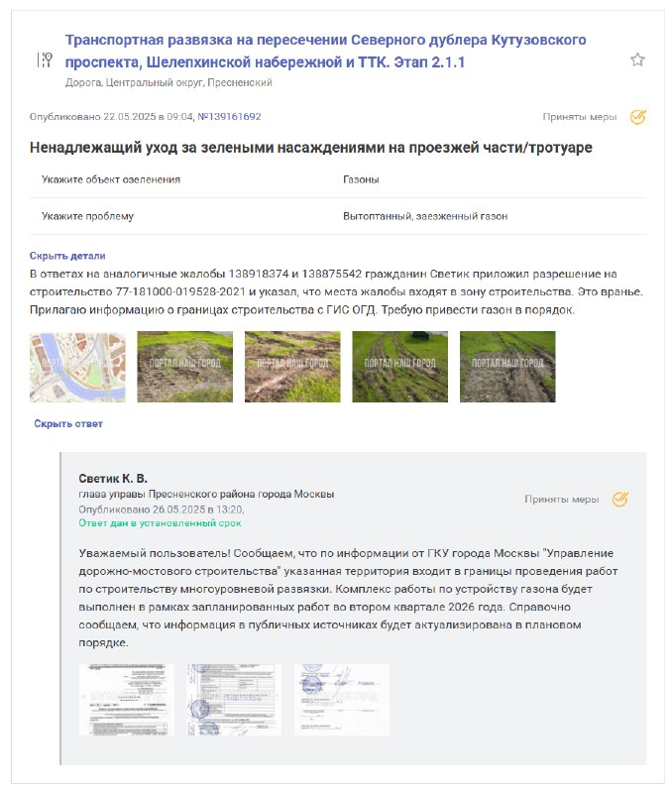Open complaint number №139161692 link
The height and width of the screenshot is (793, 672).
coord(229,116)
